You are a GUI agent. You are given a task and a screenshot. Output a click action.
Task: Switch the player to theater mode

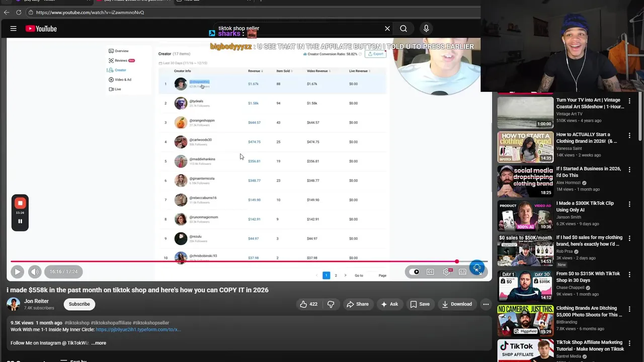462,272
